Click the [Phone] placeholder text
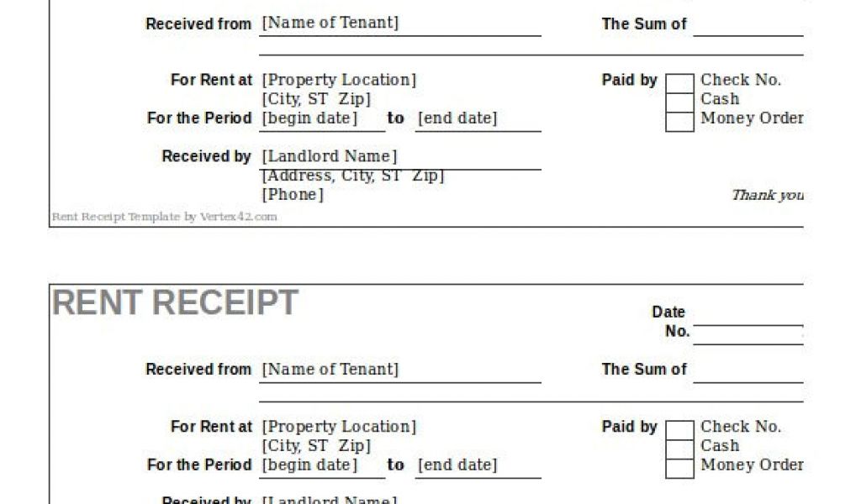Image resolution: width=861 pixels, height=504 pixels. tap(293, 195)
